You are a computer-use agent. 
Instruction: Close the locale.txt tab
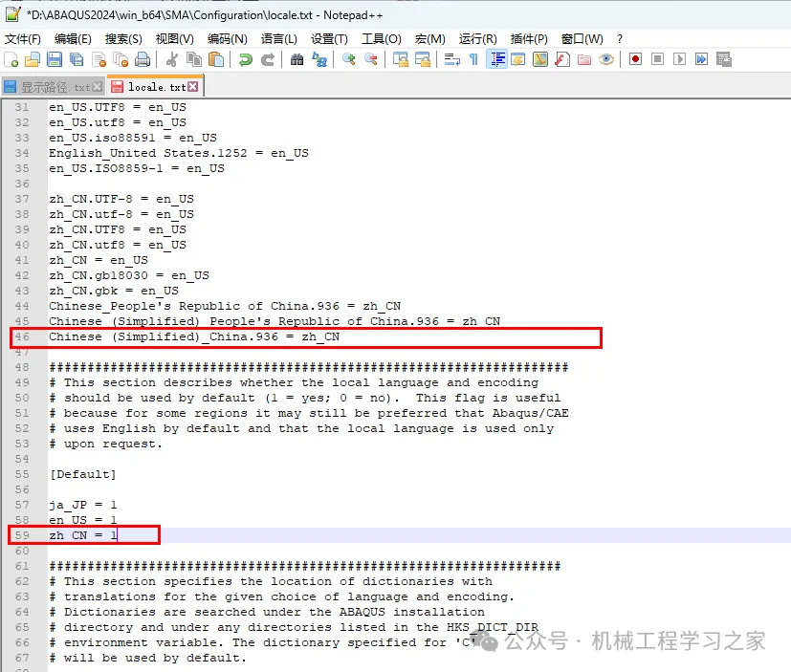tap(192, 87)
